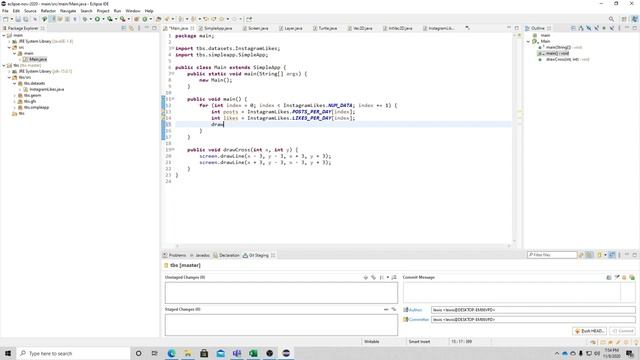Click the Debug bug toolbar icon
The image size is (640, 360).
click(84, 19)
